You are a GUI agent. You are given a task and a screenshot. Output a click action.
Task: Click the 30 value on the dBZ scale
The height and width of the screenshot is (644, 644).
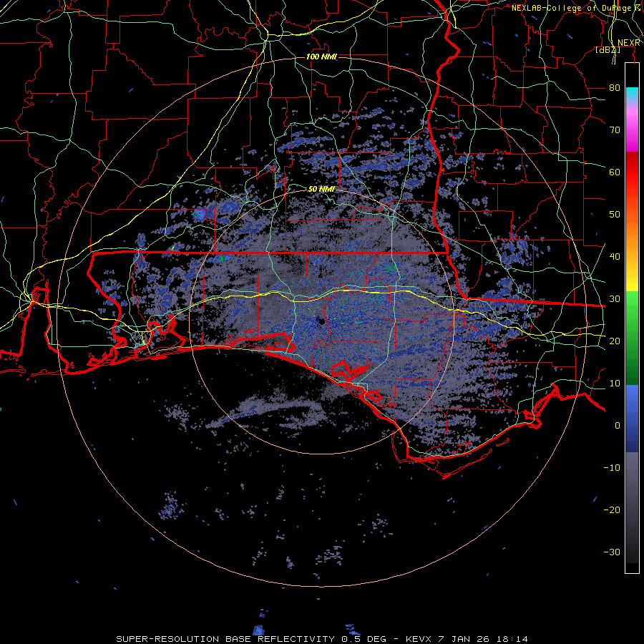point(615,299)
